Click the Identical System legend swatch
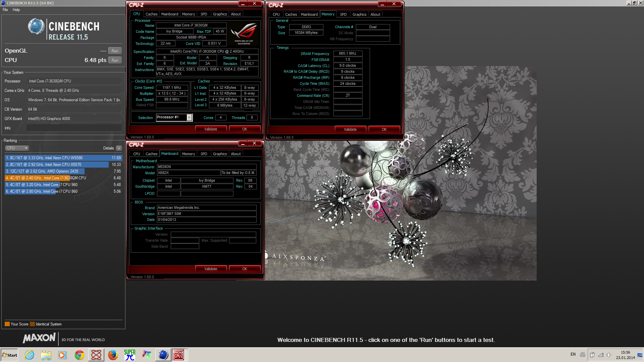This screenshot has height=362, width=644. coord(32,324)
